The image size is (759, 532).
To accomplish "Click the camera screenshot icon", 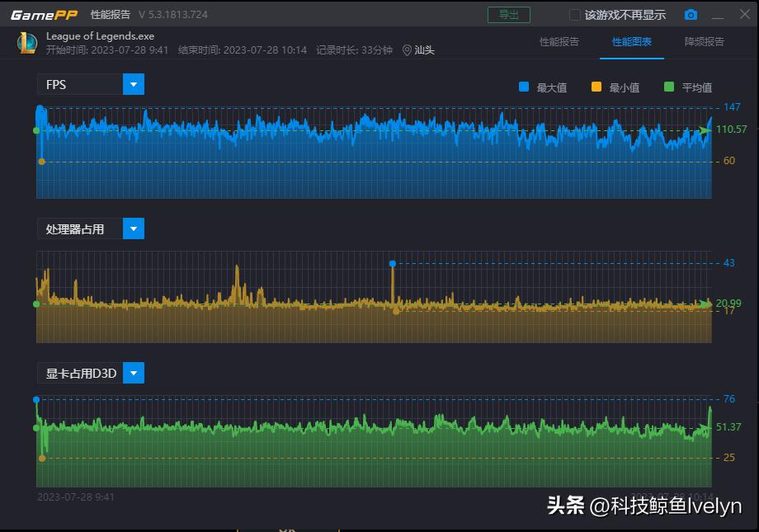I will click(x=691, y=13).
